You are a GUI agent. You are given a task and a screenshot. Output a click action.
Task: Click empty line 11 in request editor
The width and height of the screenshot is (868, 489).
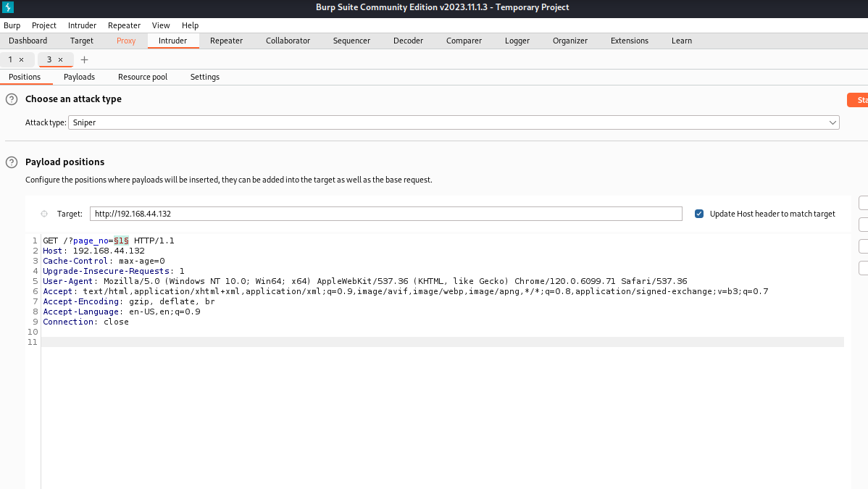[x=442, y=342]
